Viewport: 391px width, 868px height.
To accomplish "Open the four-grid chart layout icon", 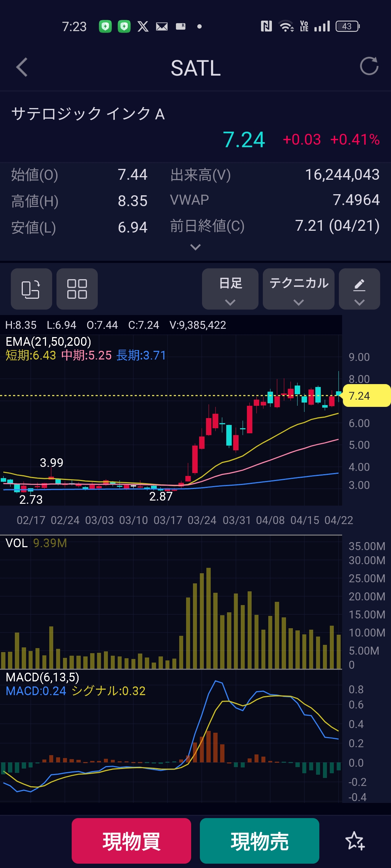I will (x=77, y=289).
